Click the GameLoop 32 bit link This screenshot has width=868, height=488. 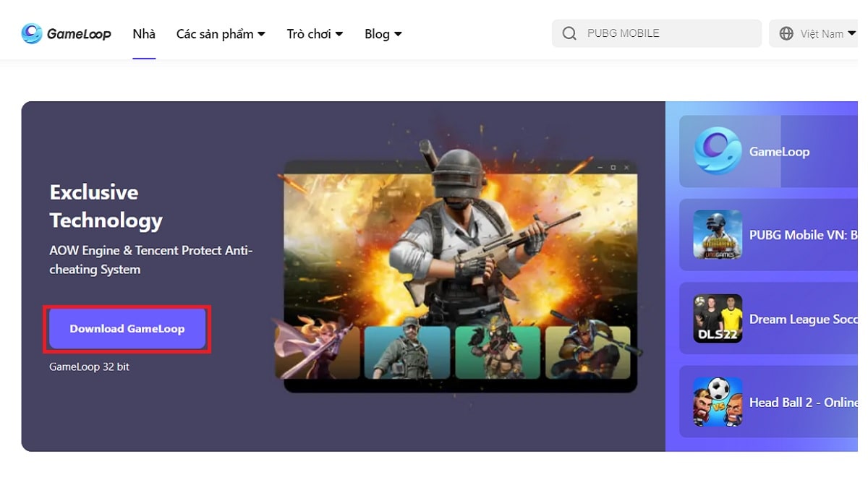pos(89,367)
